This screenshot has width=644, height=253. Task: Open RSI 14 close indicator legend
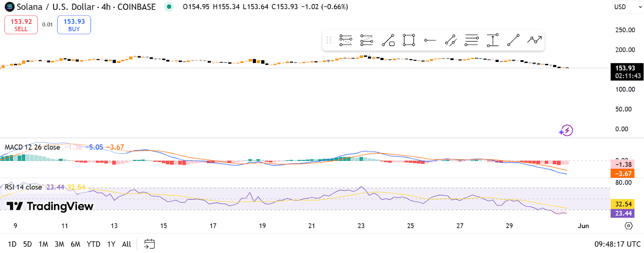click(x=23, y=187)
